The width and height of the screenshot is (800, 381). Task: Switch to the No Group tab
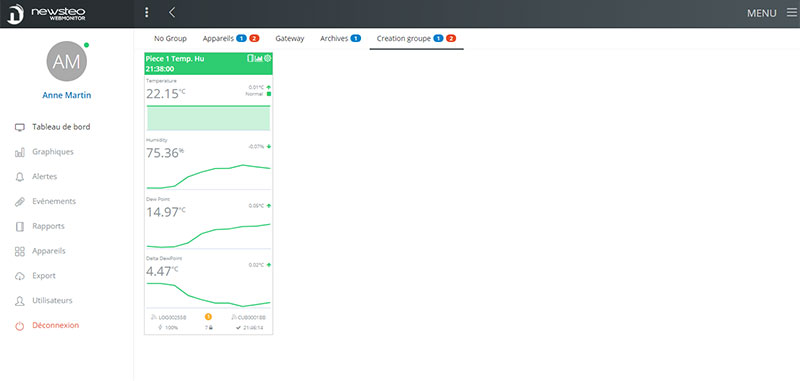click(x=170, y=38)
